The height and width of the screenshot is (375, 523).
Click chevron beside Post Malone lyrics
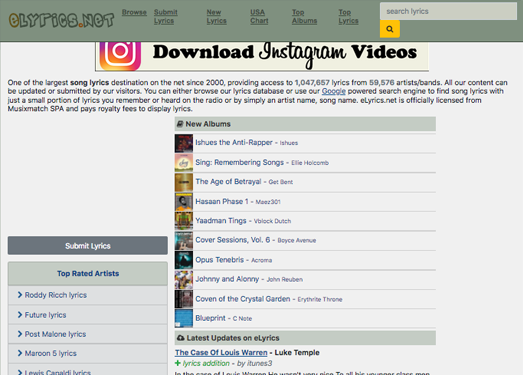(20, 334)
